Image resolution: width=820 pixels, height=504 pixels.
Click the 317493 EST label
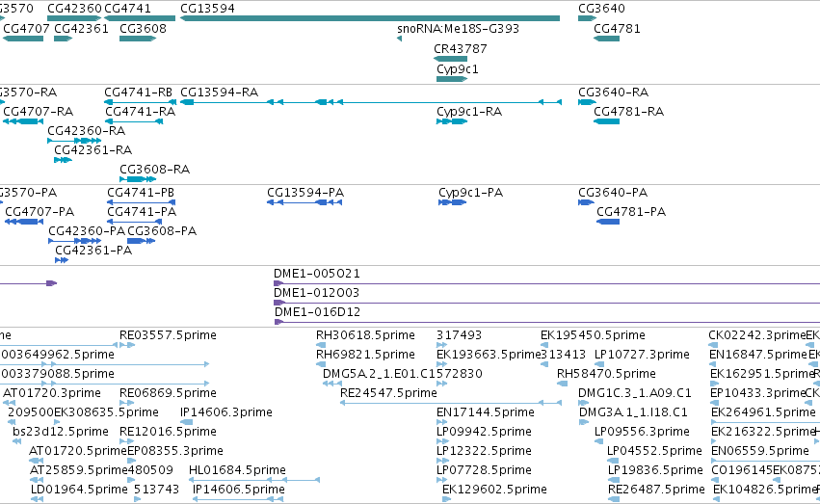pos(460,335)
